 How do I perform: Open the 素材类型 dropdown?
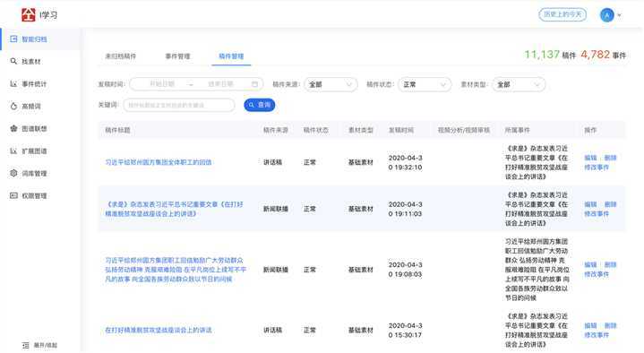(x=519, y=84)
